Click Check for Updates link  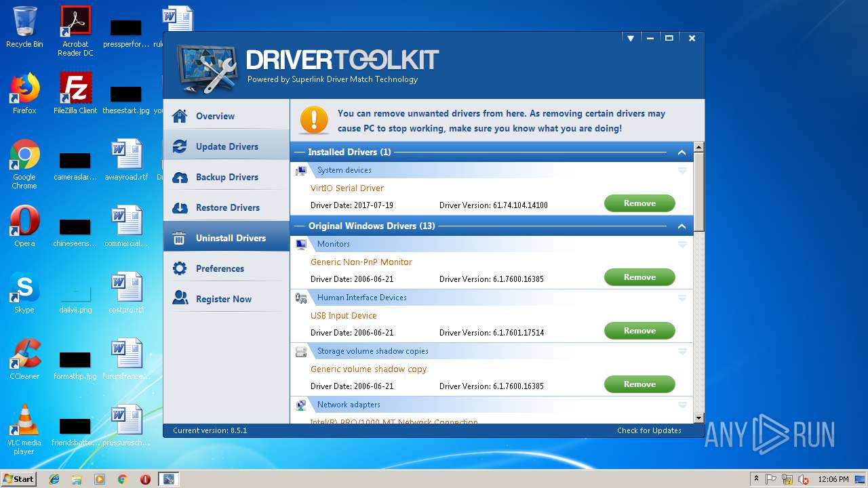pyautogui.click(x=649, y=430)
